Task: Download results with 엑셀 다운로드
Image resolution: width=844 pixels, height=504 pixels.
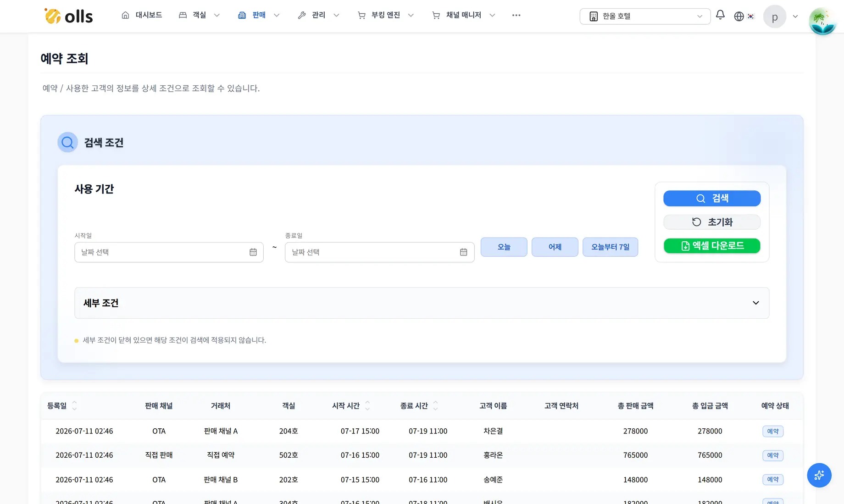Action: click(x=712, y=246)
